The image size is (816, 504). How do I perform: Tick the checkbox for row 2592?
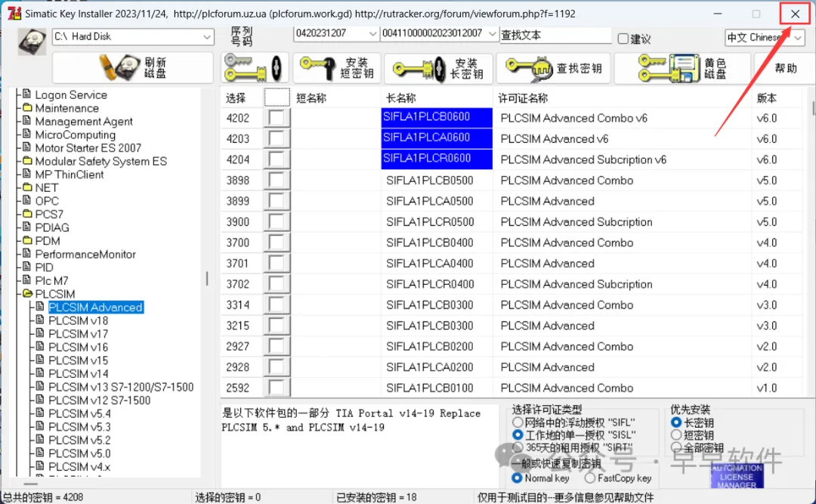click(x=277, y=388)
